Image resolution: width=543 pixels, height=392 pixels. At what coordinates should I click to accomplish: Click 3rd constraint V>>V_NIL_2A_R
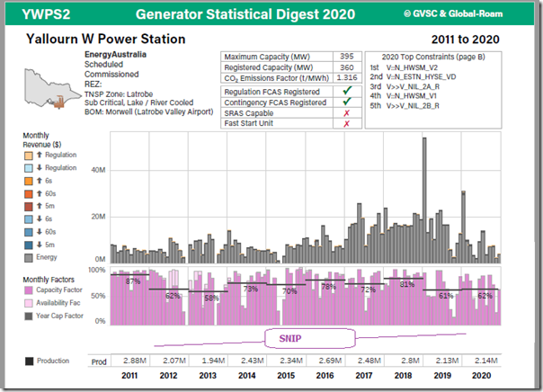click(x=413, y=86)
